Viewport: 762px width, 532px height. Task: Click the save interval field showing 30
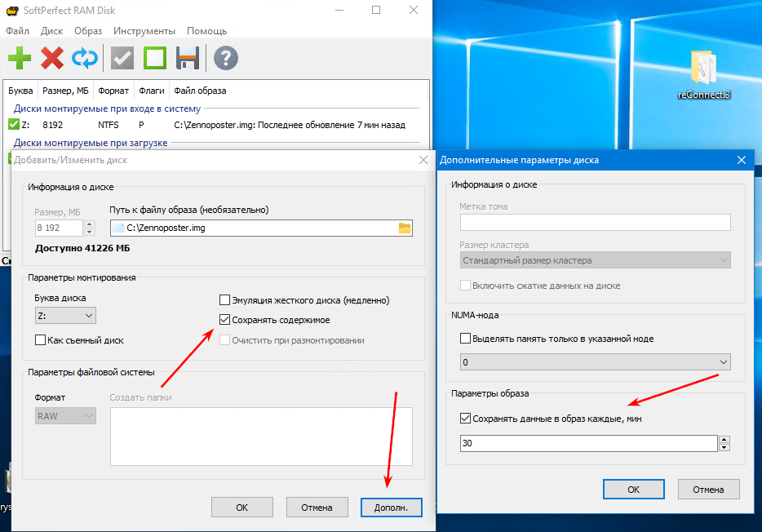[588, 443]
